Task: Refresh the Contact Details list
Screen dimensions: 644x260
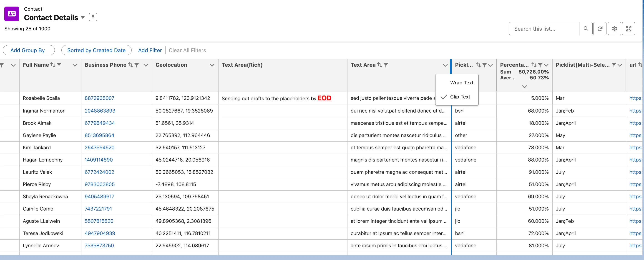Action: click(600, 28)
